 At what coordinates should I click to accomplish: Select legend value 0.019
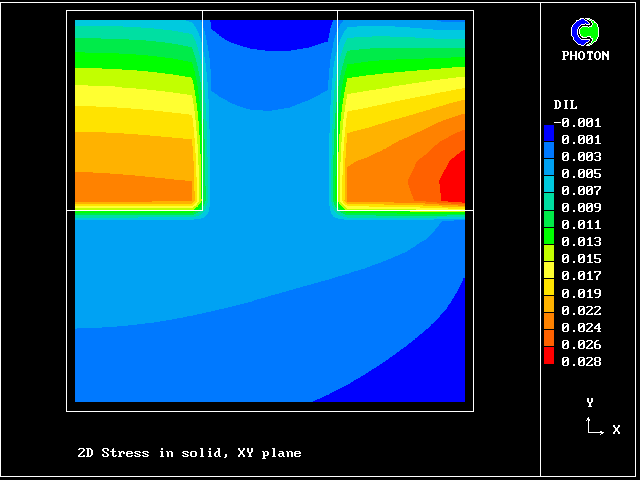click(581, 293)
